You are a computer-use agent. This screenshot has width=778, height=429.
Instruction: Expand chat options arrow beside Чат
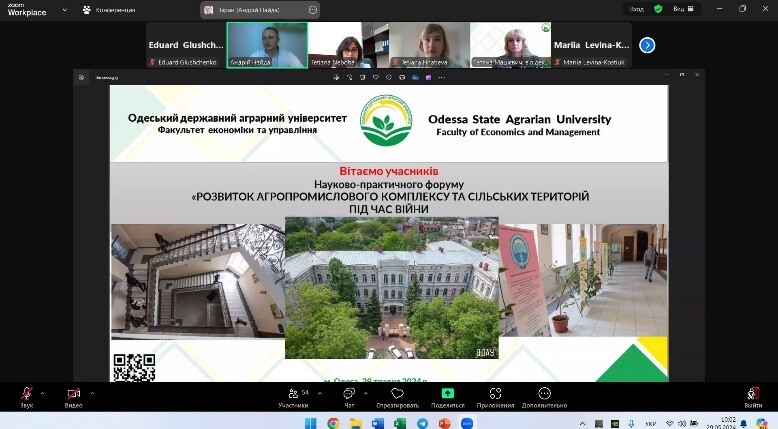click(x=364, y=392)
